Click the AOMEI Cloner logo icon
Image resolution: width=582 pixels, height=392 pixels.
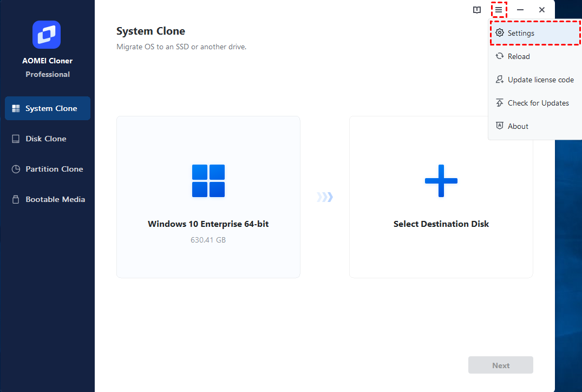click(x=47, y=35)
